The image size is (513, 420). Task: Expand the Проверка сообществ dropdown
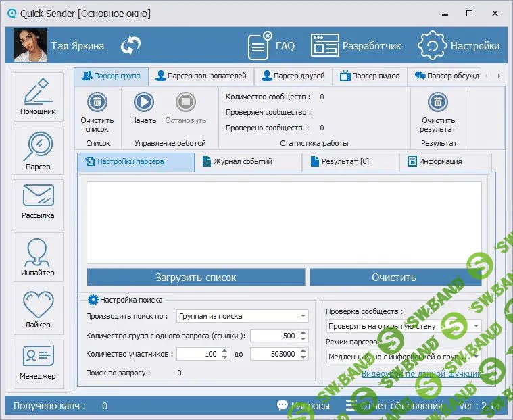point(476,326)
